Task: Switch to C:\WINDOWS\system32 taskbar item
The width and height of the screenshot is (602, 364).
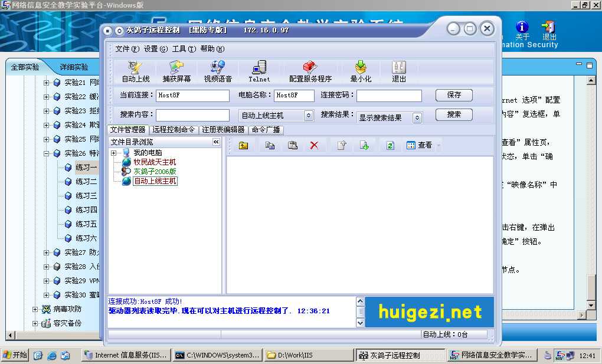Action: click(218, 355)
